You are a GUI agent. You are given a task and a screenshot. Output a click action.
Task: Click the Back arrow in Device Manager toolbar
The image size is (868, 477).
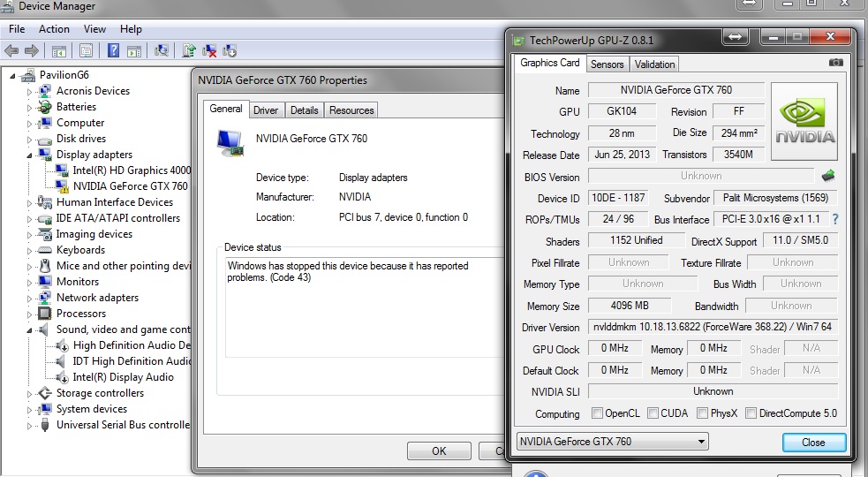[11, 51]
